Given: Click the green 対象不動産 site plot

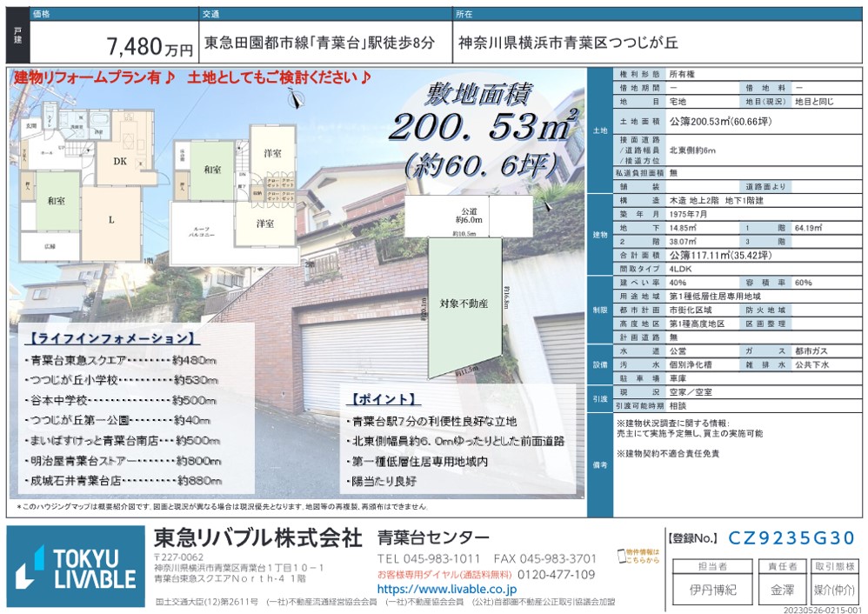Looking at the screenshot, I should 464,303.
